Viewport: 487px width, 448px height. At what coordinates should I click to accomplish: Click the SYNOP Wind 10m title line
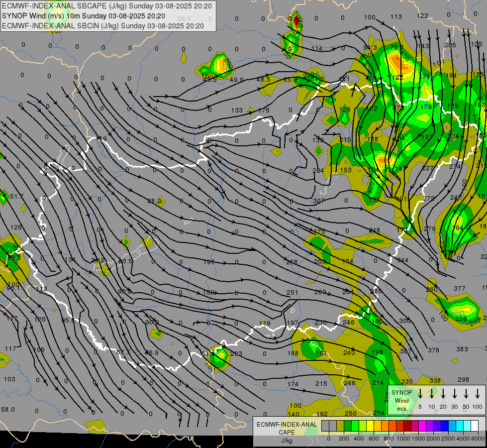[84, 16]
